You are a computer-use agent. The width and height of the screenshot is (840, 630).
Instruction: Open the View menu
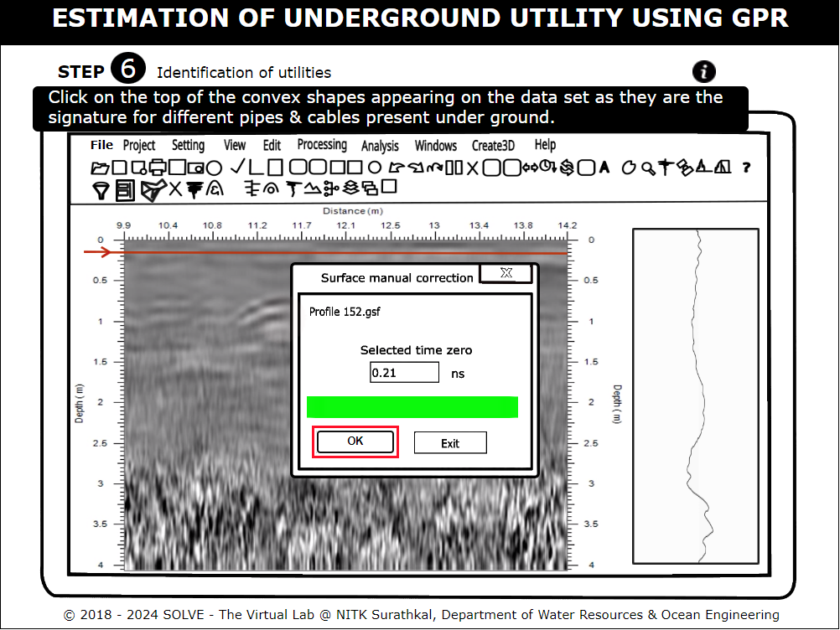[235, 146]
